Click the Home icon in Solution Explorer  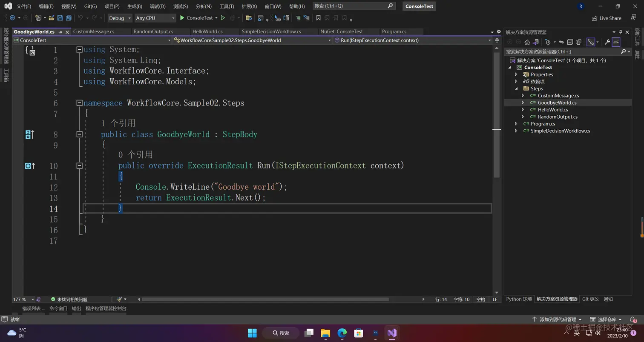click(527, 42)
